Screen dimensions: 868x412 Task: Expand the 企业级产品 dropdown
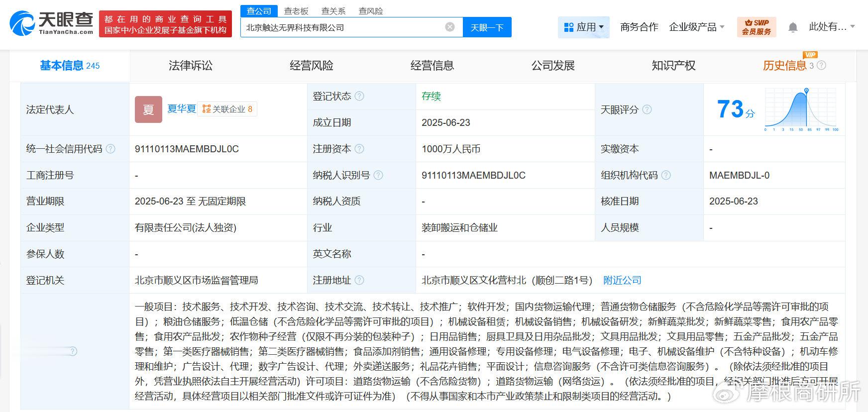[696, 27]
